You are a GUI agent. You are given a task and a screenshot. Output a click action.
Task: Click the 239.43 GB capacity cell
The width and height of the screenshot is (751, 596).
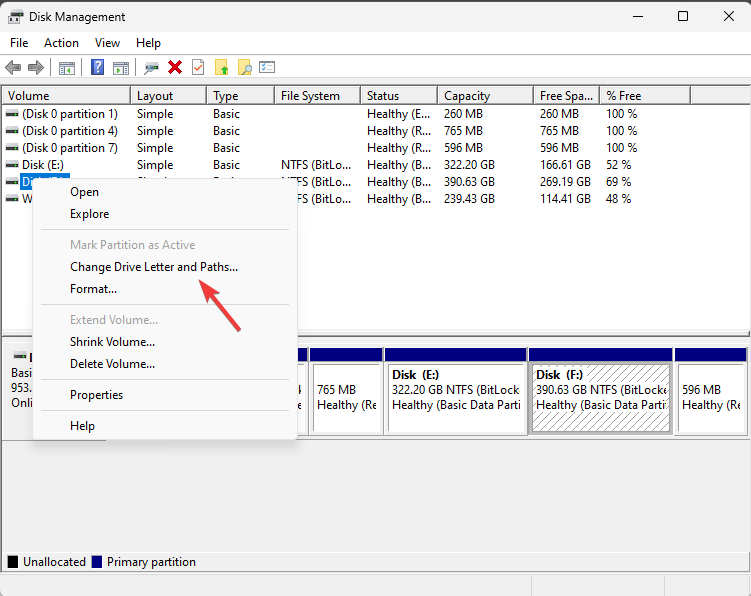coord(469,199)
